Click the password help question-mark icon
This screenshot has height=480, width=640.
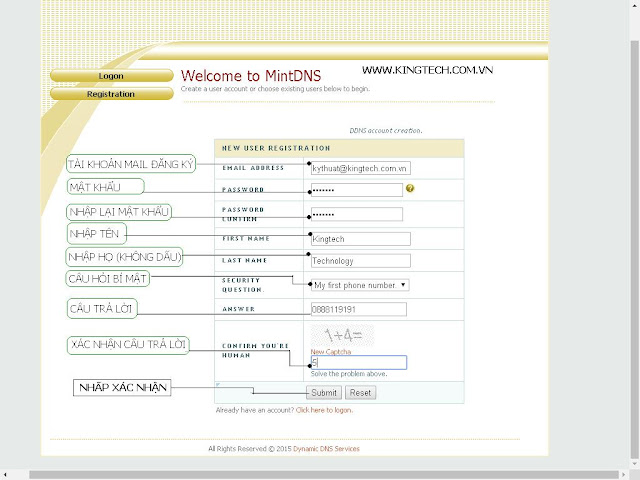tap(410, 188)
